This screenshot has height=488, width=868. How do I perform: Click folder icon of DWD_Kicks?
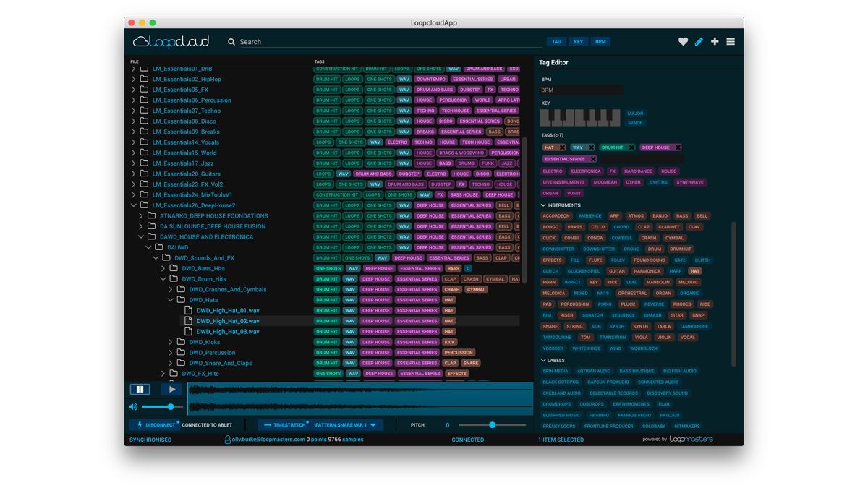pyautogui.click(x=182, y=342)
